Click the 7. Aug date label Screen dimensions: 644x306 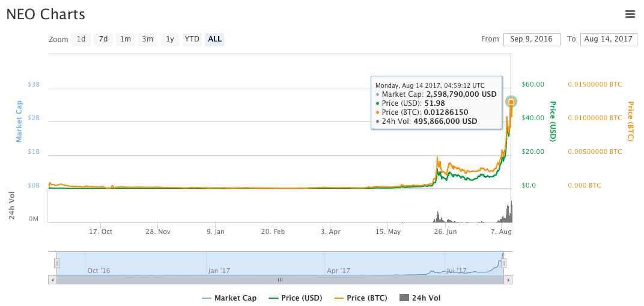[502, 231]
